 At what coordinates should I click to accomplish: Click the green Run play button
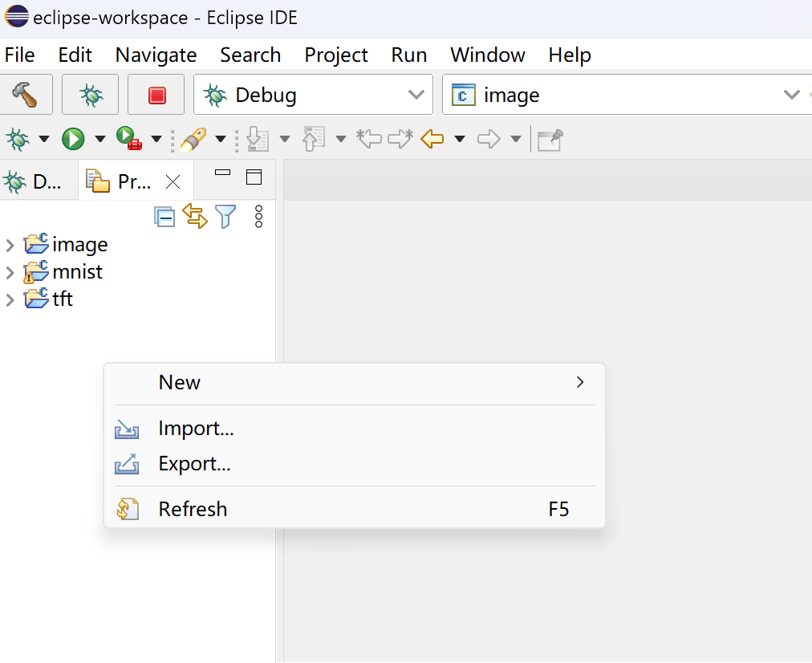click(x=73, y=139)
